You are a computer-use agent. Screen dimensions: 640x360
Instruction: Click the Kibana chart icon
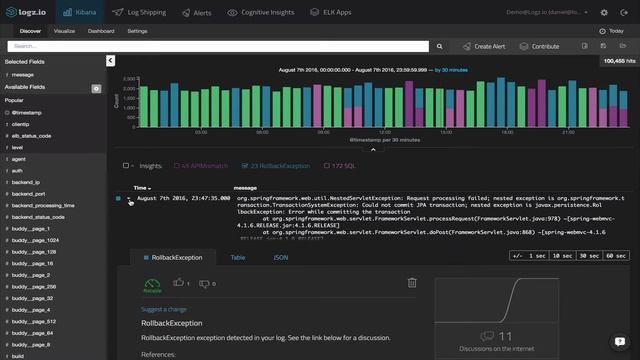[67, 12]
